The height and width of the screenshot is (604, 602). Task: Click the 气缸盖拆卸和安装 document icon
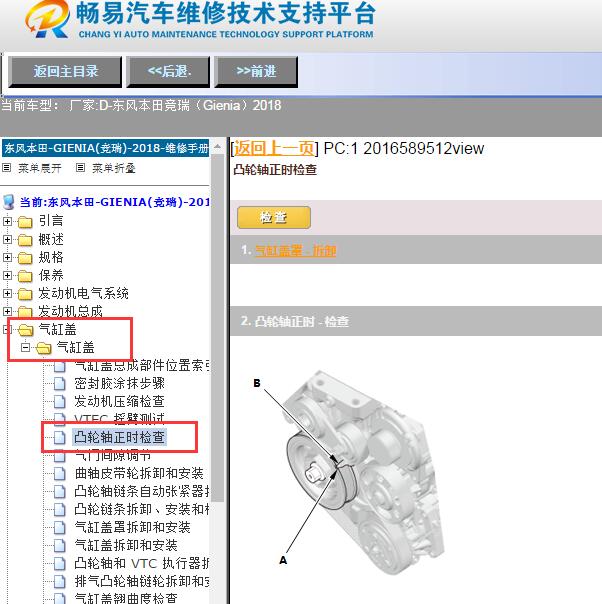coord(60,545)
